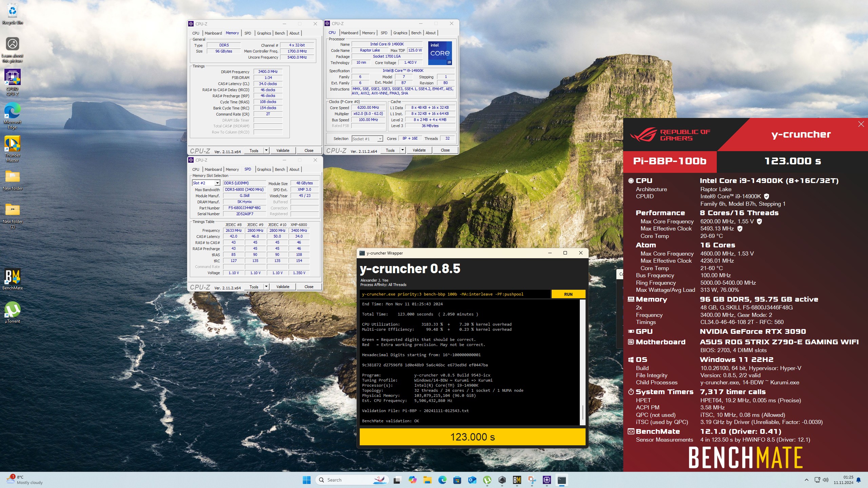Select the DRAM Frequency 3400.0 MHz value

[x=268, y=72]
